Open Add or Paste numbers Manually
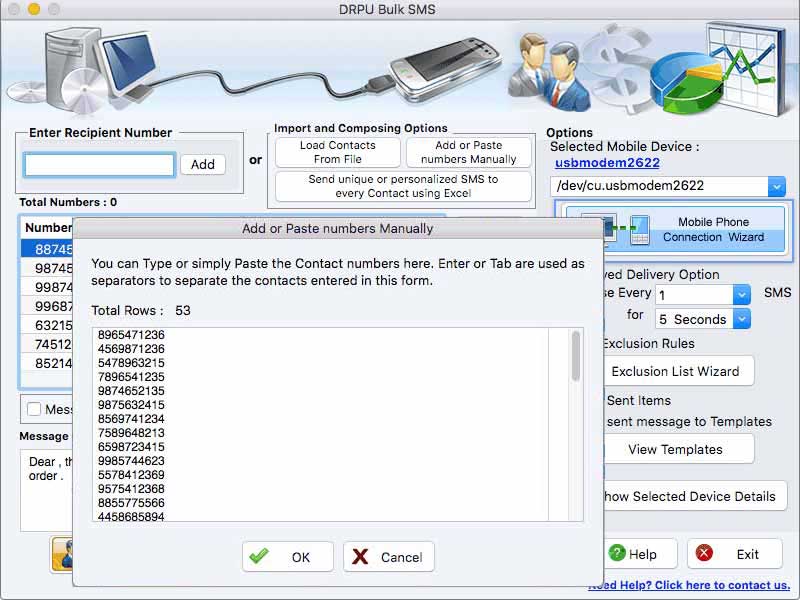The width and height of the screenshot is (800, 600). 469,150
